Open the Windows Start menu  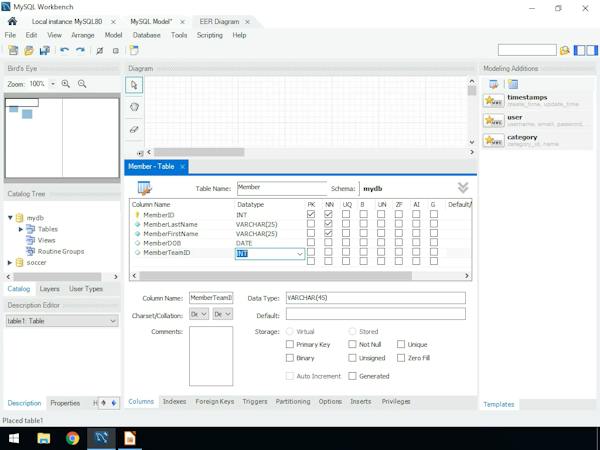(14, 438)
